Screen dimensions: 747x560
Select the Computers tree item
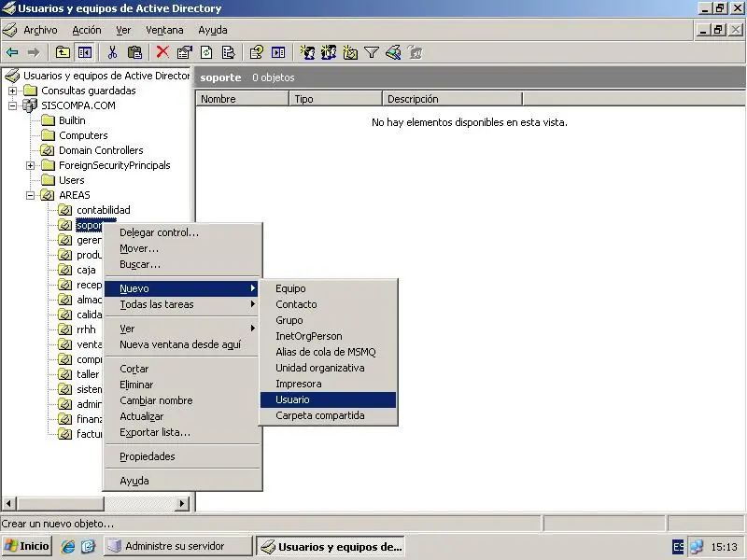(83, 135)
